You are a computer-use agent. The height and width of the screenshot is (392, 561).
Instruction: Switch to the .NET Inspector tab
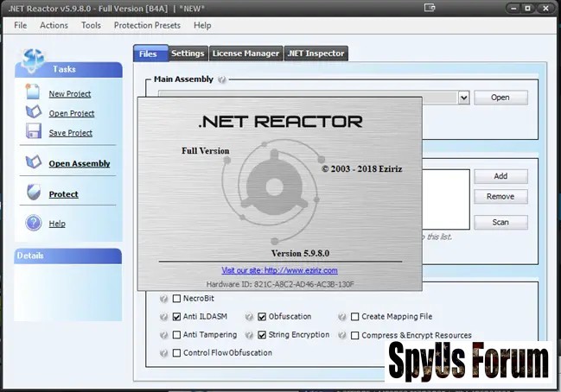point(316,54)
